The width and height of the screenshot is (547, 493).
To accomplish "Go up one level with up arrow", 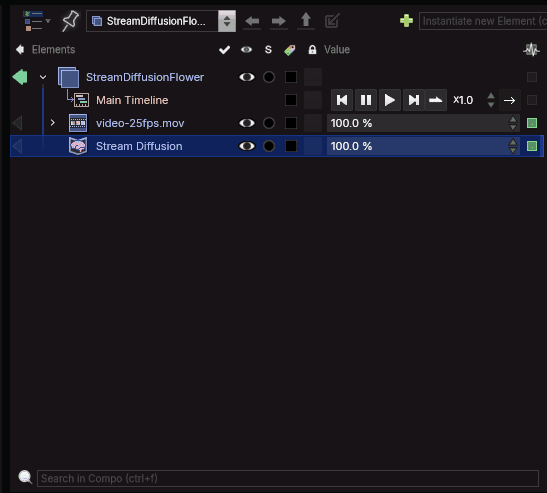I will point(306,20).
